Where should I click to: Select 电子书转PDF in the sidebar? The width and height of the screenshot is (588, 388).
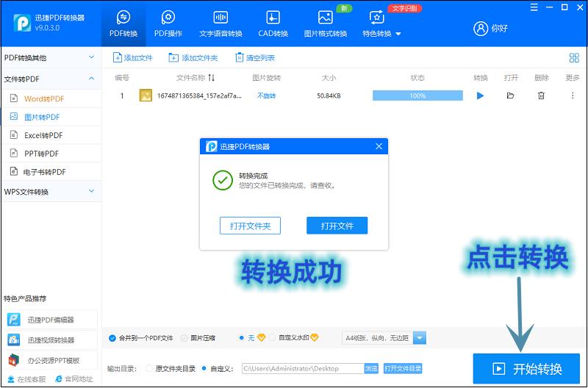51,172
